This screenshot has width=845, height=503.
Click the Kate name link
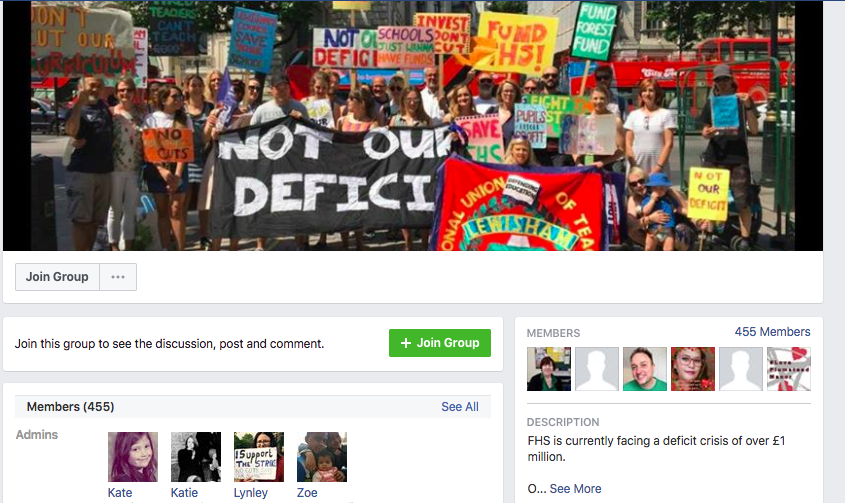(x=120, y=492)
